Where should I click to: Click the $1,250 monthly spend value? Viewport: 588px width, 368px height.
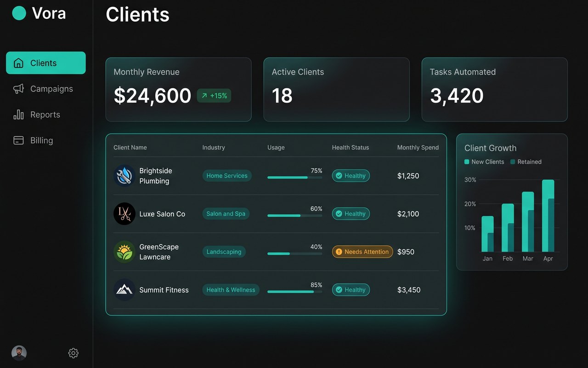pos(408,176)
